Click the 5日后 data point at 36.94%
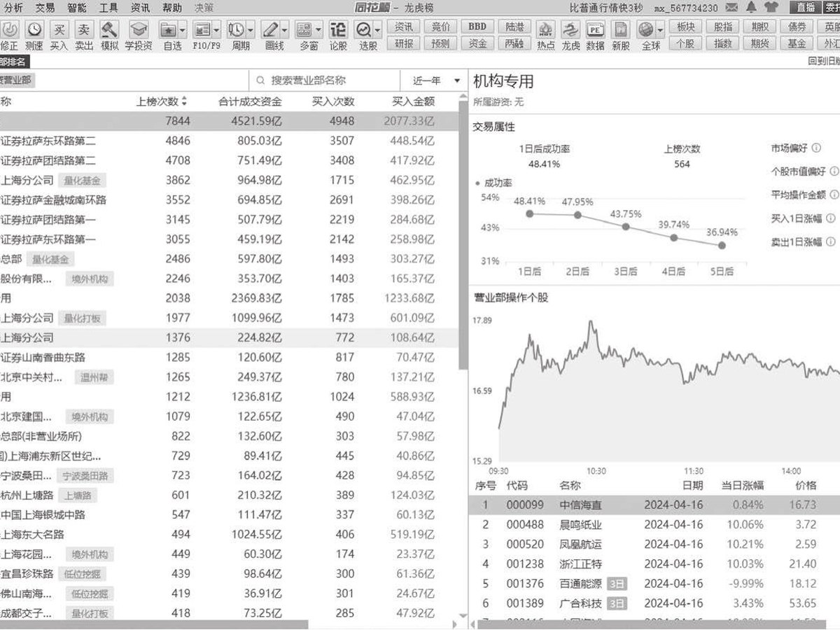This screenshot has width=840, height=630. pyautogui.click(x=722, y=245)
